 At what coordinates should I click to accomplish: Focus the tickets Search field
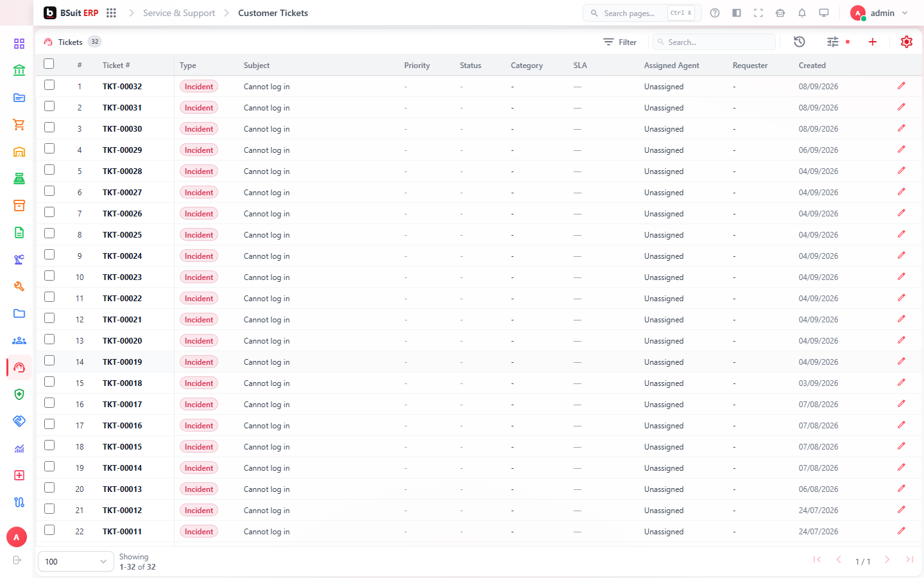click(714, 42)
